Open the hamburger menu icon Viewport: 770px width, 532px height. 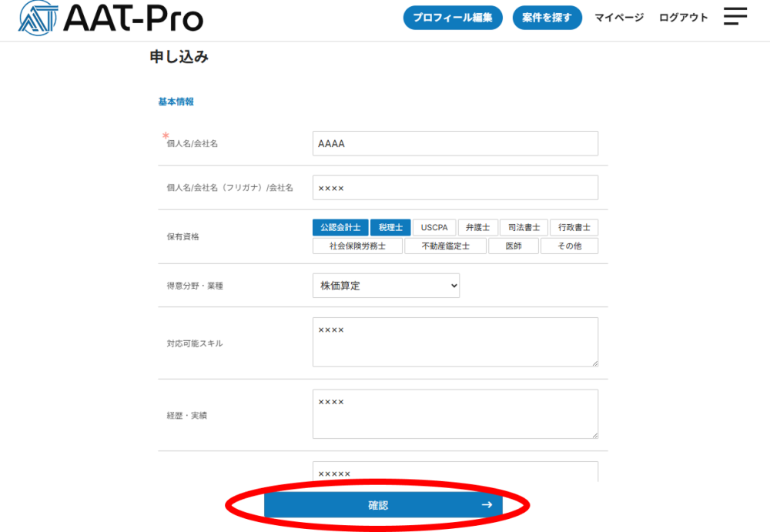(735, 16)
